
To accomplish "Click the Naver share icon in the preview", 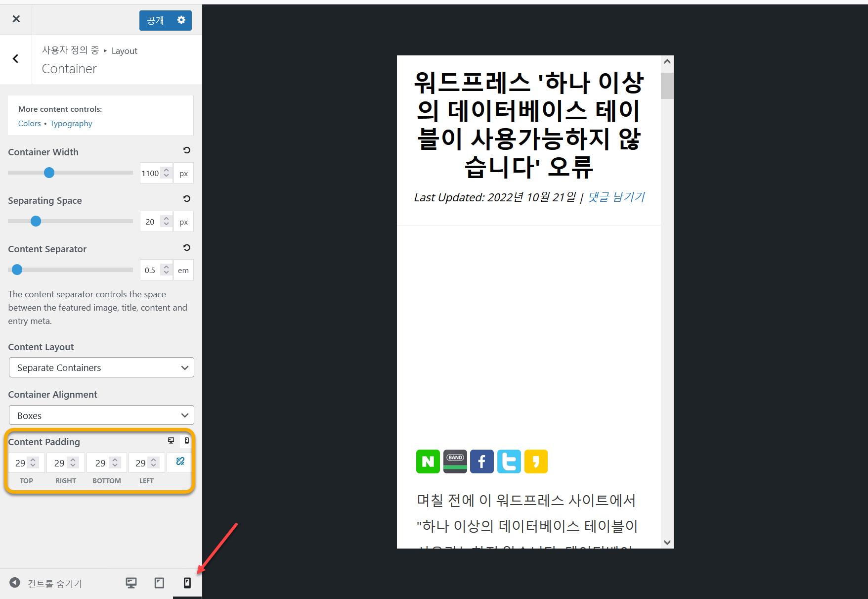I will click(x=428, y=461).
